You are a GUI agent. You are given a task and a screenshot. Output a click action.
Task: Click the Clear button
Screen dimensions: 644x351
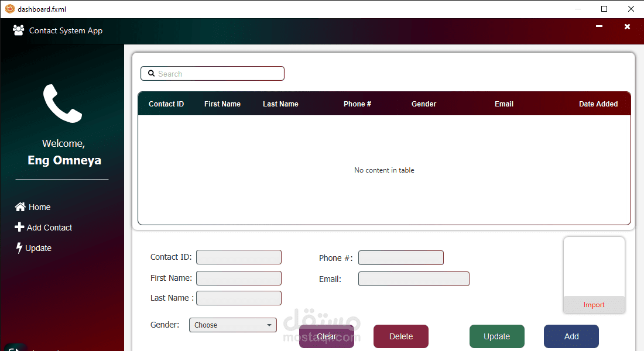(x=327, y=336)
